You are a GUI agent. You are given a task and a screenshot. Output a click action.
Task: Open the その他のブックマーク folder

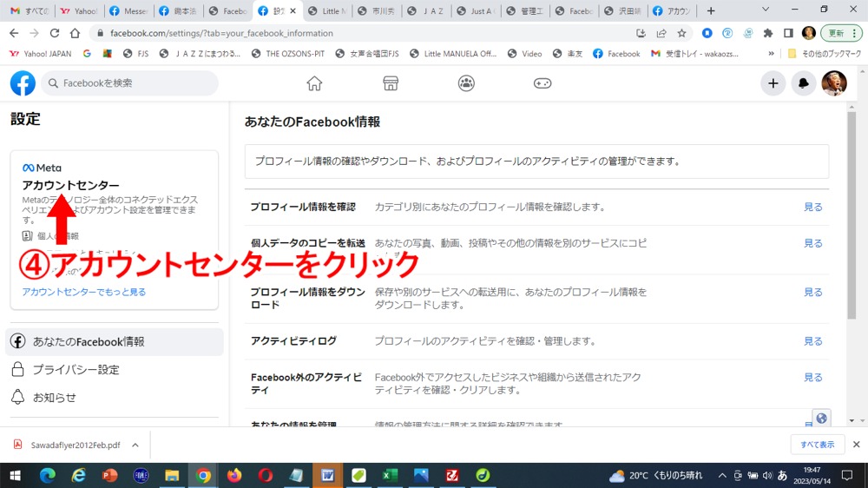point(825,54)
